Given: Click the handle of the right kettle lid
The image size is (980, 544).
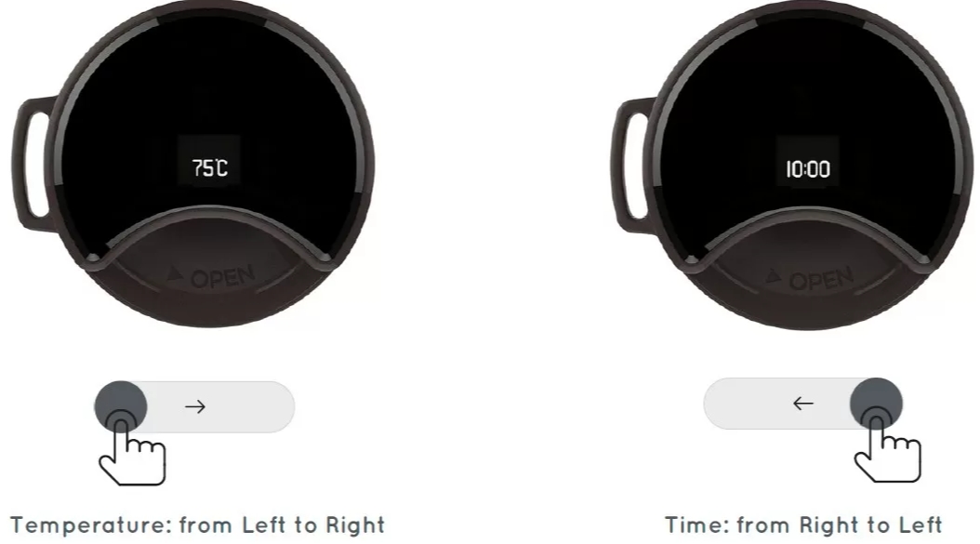Looking at the screenshot, I should click(634, 166).
